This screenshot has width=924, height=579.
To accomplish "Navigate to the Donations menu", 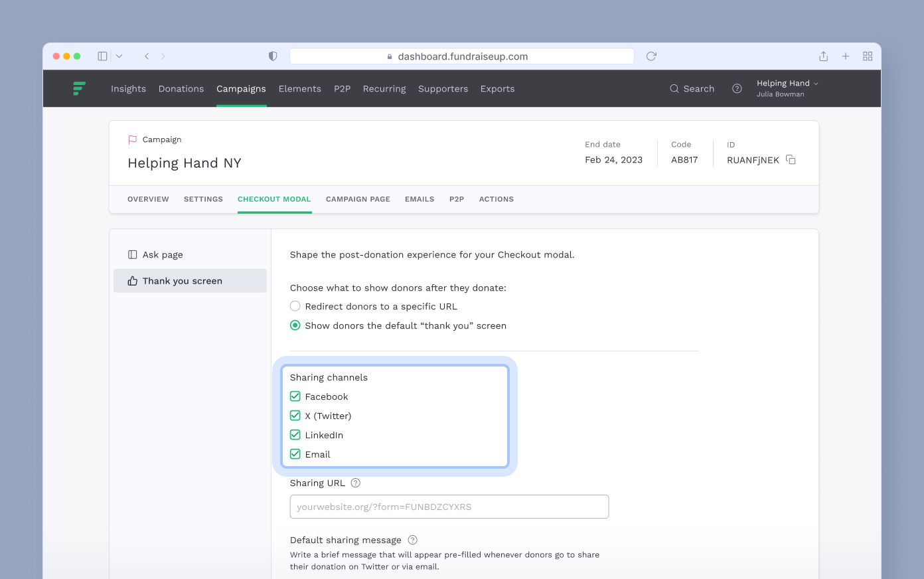I will coord(181,88).
